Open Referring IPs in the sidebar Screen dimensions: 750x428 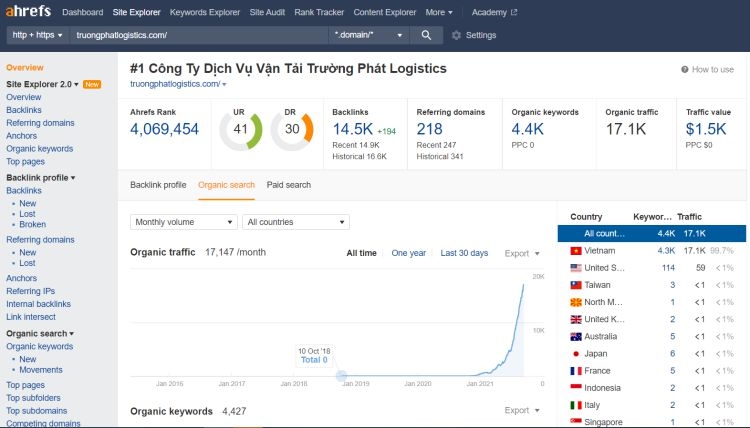(31, 291)
